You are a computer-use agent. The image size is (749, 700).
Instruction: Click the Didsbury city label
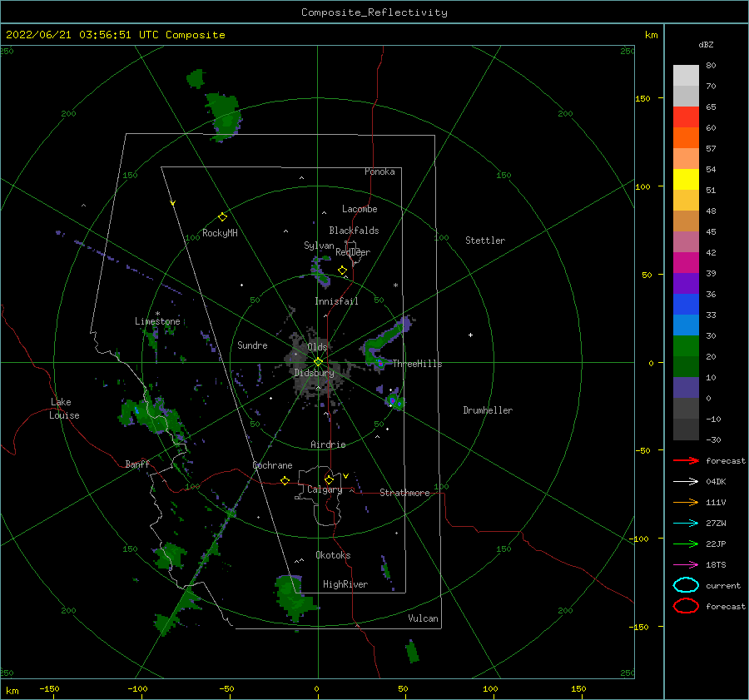pos(314,373)
